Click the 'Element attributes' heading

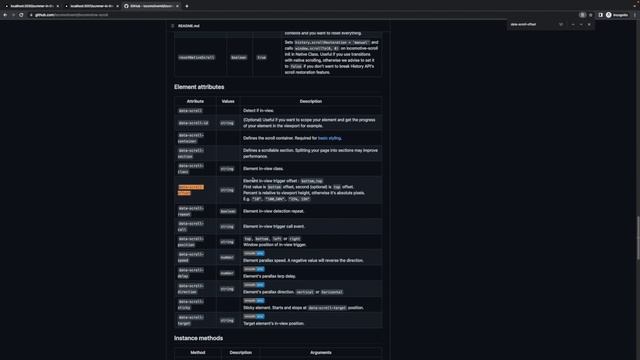click(199, 87)
